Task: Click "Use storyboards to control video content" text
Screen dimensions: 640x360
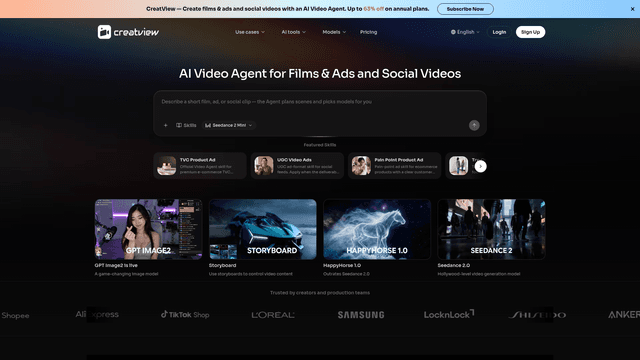Action: (251, 274)
